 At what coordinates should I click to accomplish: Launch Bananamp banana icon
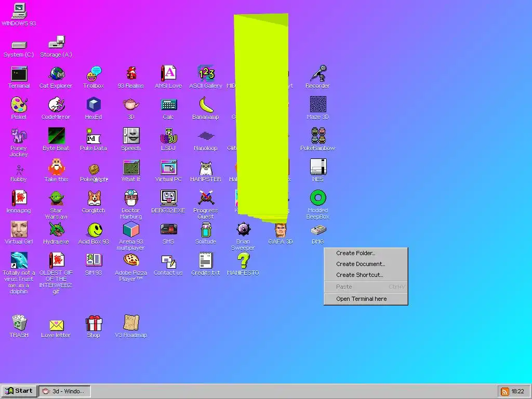(x=206, y=105)
